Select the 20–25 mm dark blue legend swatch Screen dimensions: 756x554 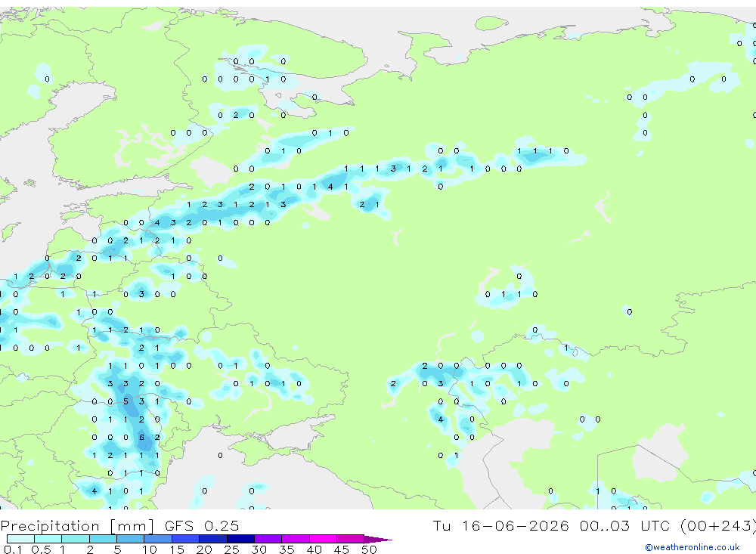click(x=212, y=539)
